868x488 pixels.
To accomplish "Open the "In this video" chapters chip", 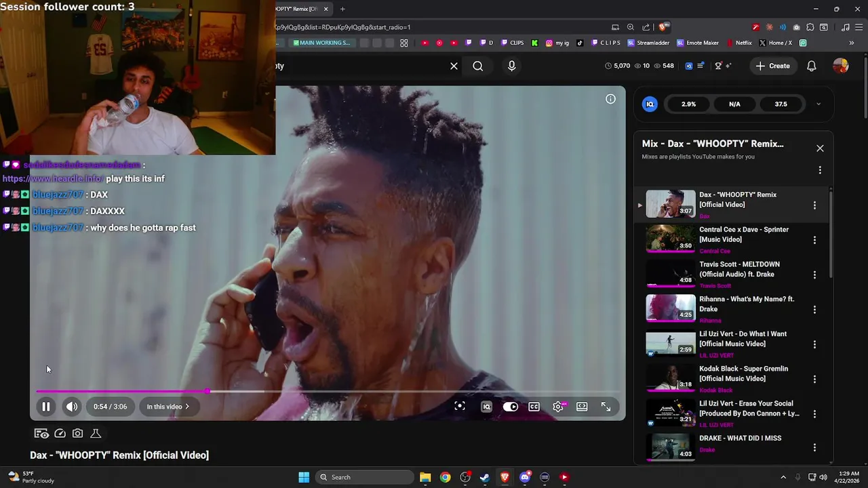I will click(168, 407).
